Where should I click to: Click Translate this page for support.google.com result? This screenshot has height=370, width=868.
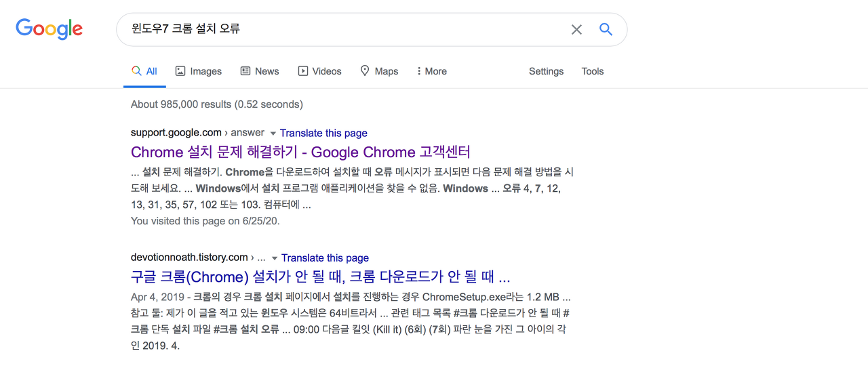(x=323, y=133)
